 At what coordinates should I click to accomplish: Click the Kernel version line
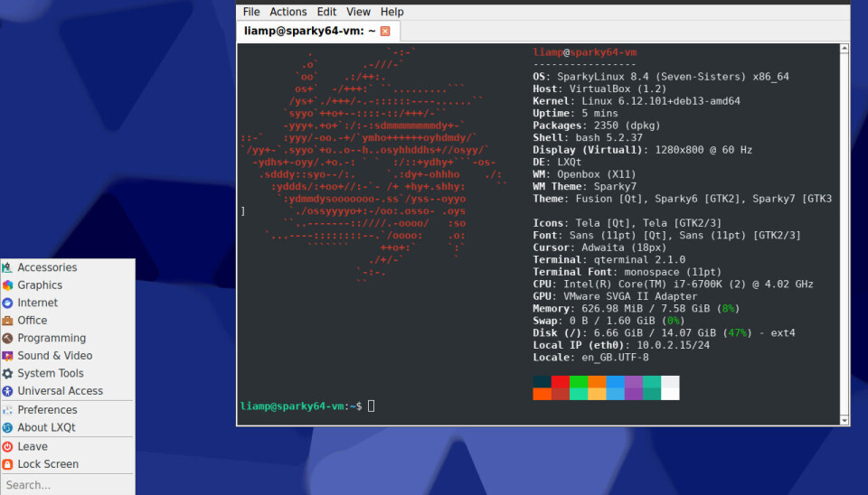pos(637,101)
